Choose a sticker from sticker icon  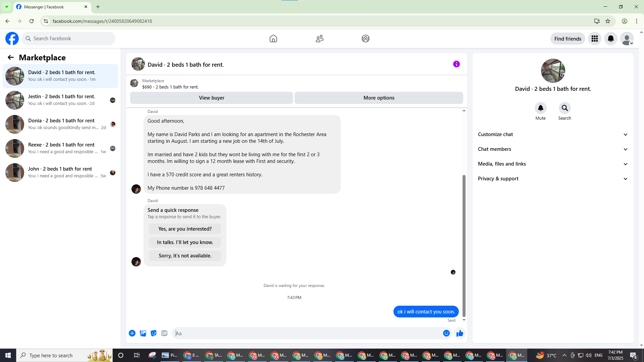pyautogui.click(x=154, y=333)
